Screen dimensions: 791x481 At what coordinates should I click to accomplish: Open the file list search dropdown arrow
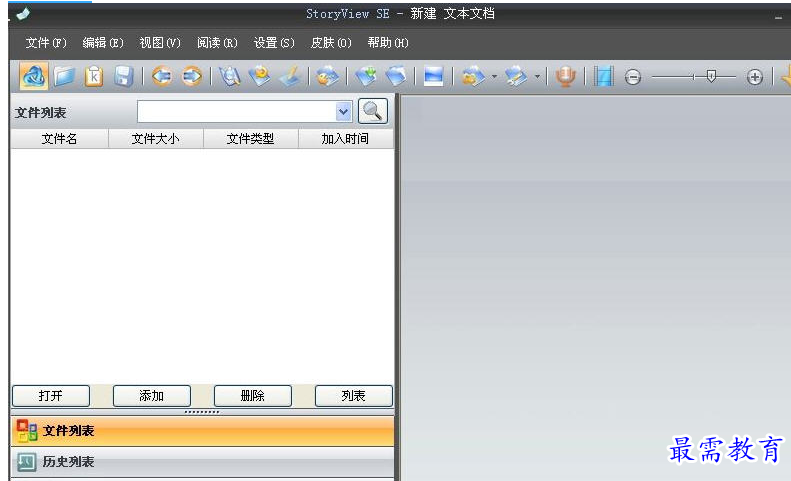point(344,112)
